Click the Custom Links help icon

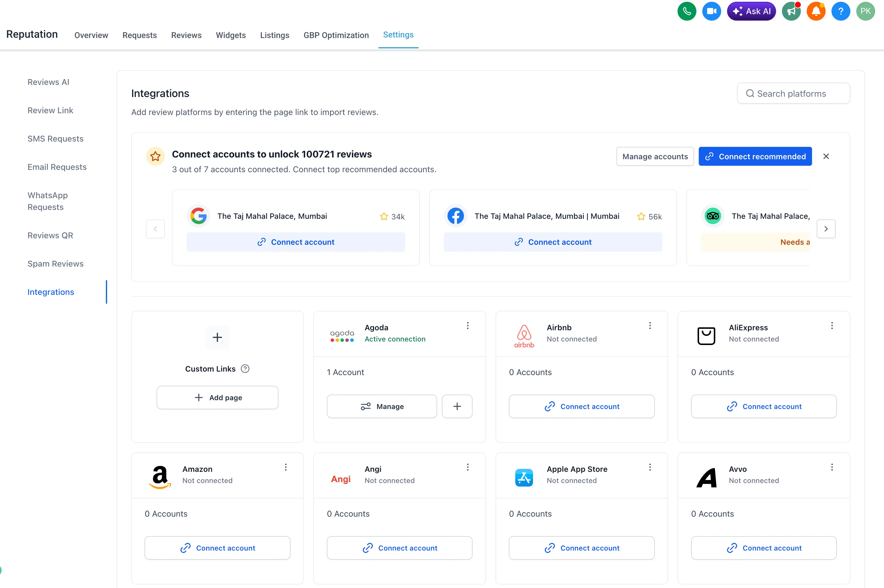click(245, 369)
